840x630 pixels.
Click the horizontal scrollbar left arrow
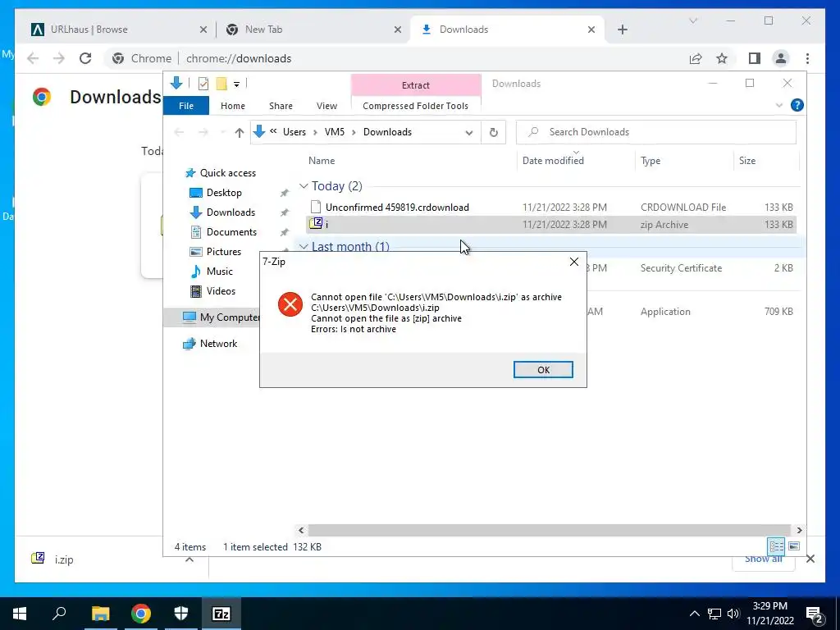coord(301,531)
